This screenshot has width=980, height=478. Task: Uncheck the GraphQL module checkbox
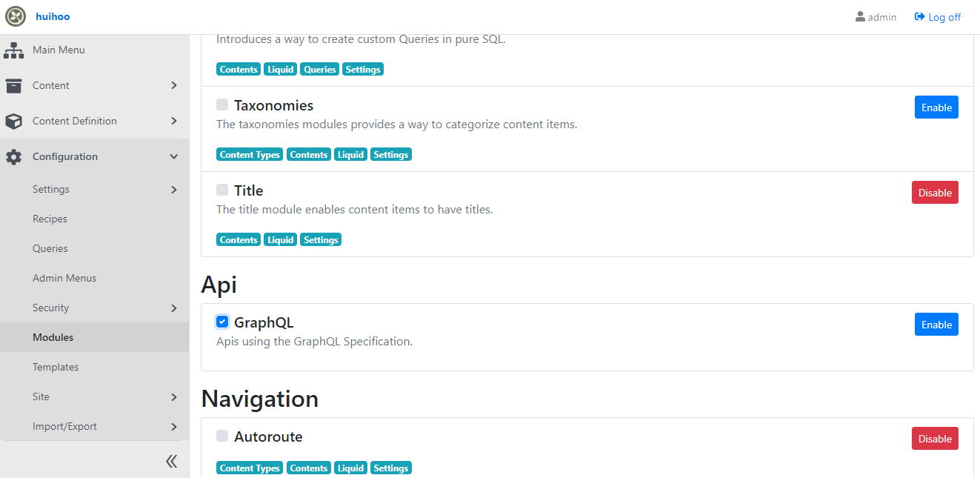tap(222, 322)
